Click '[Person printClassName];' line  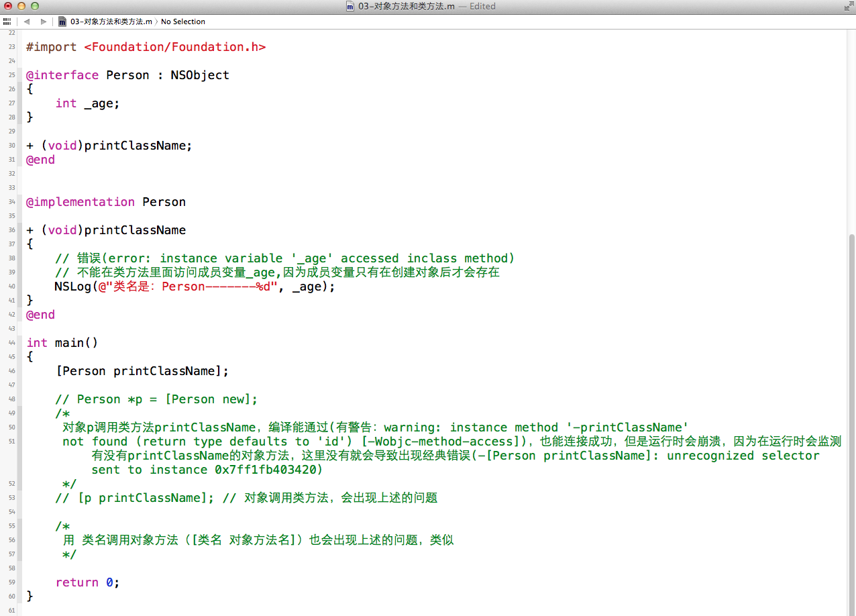click(x=142, y=371)
